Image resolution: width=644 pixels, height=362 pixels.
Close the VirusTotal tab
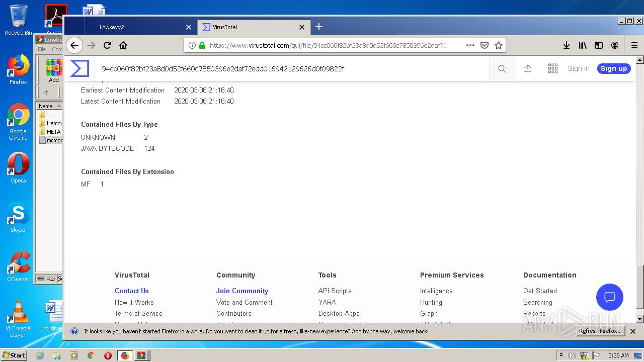pos(302,27)
